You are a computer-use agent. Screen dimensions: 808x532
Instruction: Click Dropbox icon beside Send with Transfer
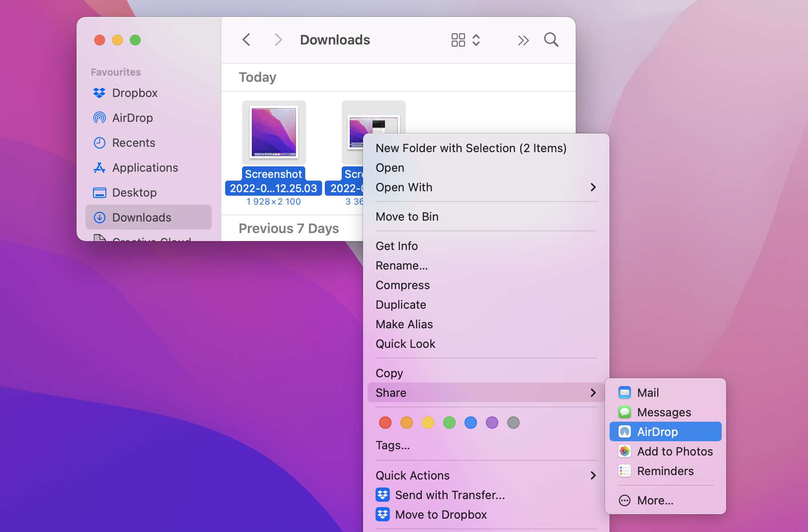click(x=383, y=495)
